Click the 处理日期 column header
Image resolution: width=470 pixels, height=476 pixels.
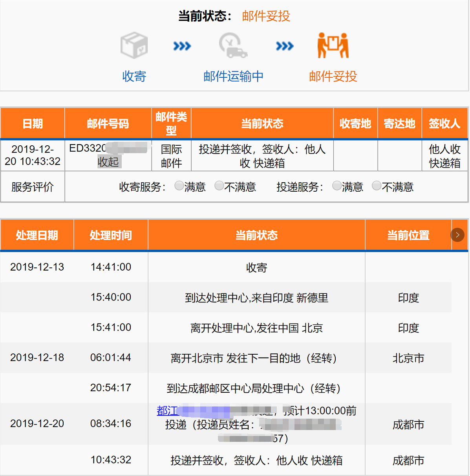click(37, 235)
